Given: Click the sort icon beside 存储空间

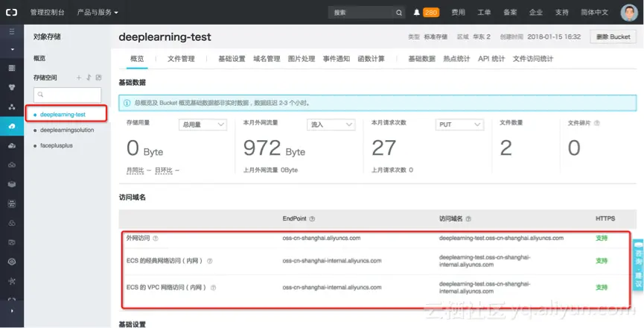Looking at the screenshot, I should tap(89, 78).
